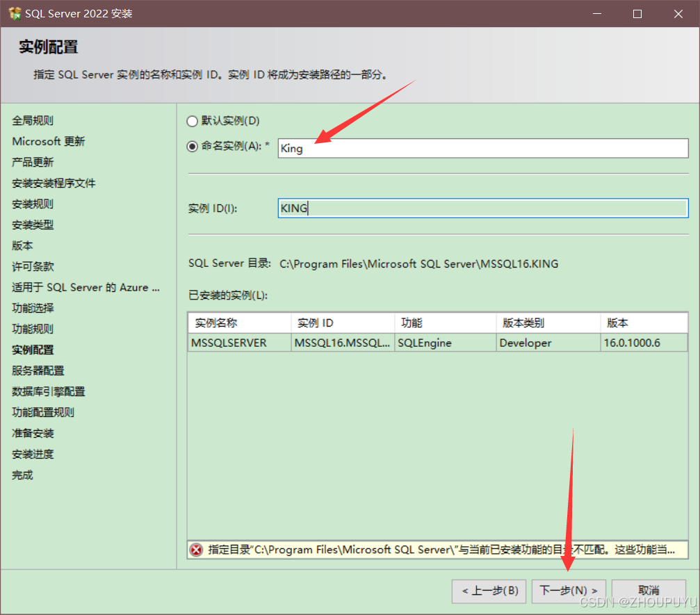Click the MSSQL16.MSSQL... instance ID cell

(x=343, y=343)
